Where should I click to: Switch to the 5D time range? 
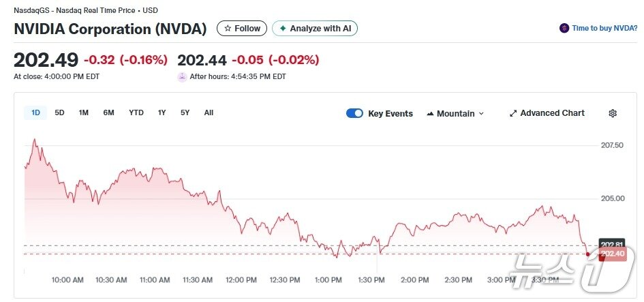coord(59,113)
